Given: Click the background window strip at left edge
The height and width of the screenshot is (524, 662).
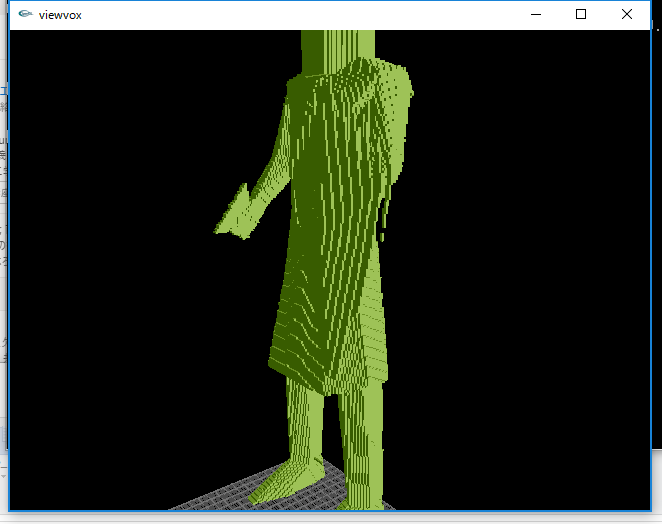Looking at the screenshot, I should [x=4, y=250].
